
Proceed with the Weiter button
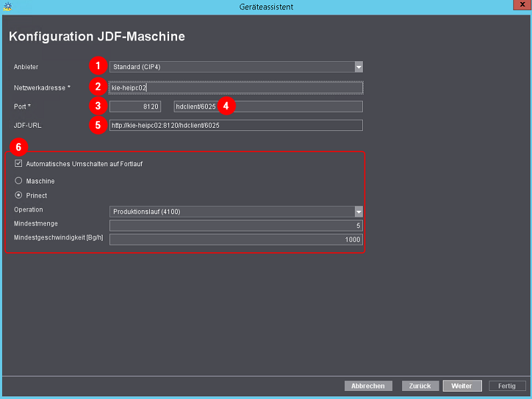point(461,386)
